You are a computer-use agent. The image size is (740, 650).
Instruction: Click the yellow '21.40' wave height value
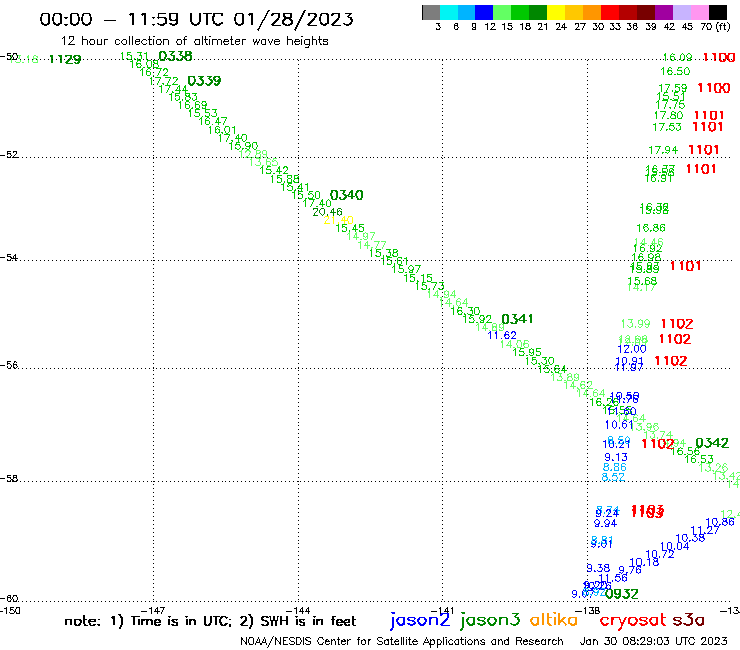(338, 220)
